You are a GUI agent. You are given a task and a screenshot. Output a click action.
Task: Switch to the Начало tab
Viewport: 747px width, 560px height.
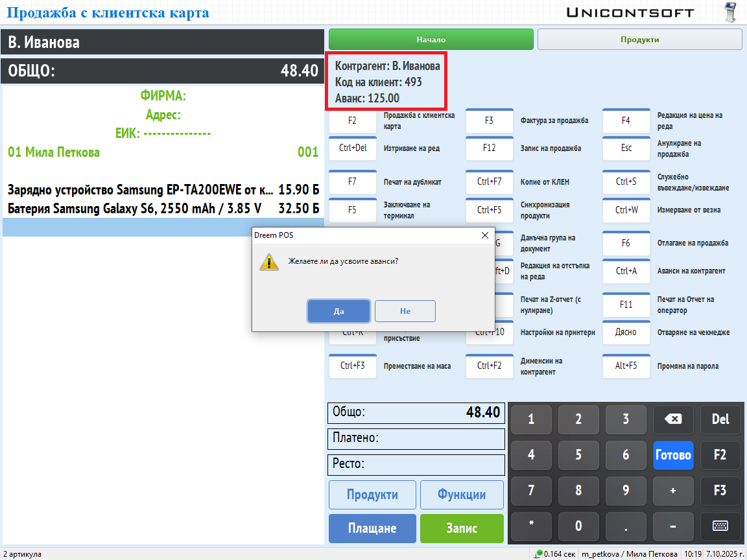[x=431, y=40]
